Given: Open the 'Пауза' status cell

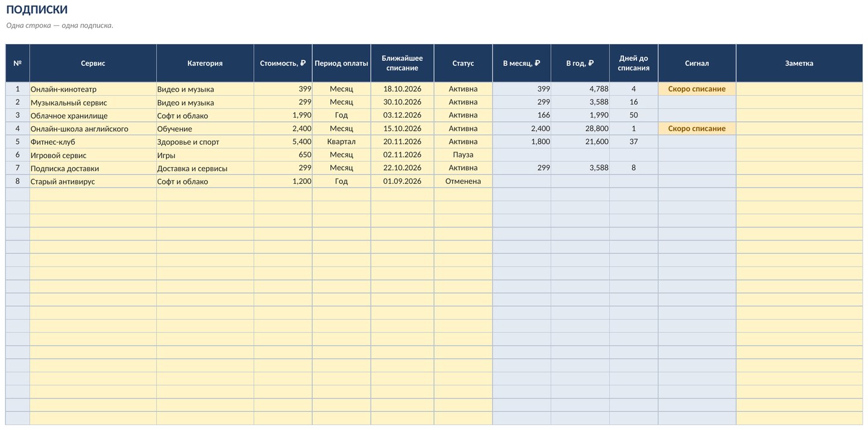Looking at the screenshot, I should [463, 155].
